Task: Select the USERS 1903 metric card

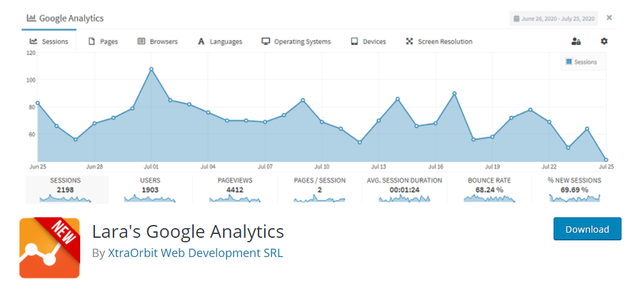Action: point(150,190)
